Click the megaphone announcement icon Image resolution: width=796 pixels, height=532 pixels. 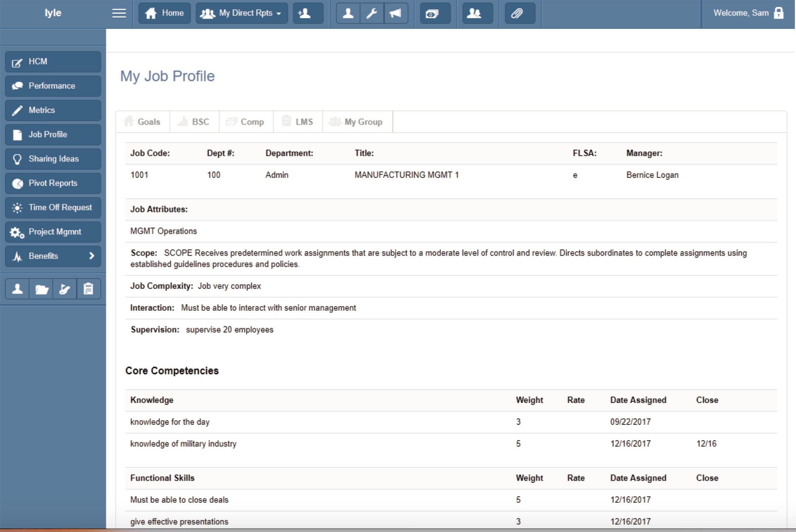tap(396, 13)
